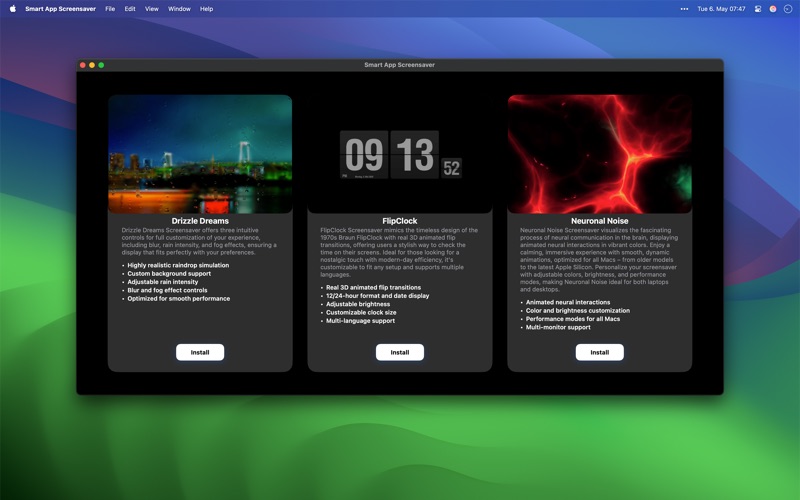The image size is (800, 500).
Task: Open the Window menu
Action: click(x=179, y=9)
